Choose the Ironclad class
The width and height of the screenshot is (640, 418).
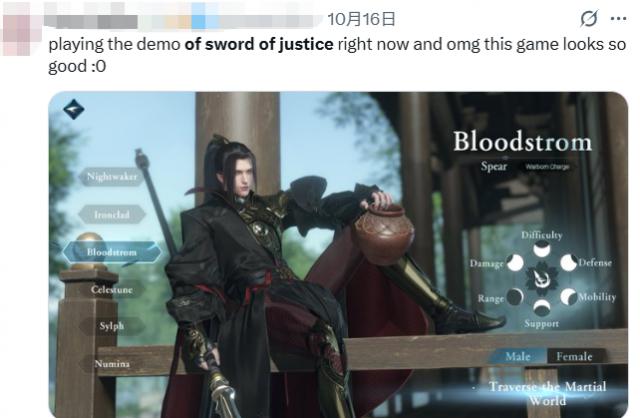pos(112,215)
